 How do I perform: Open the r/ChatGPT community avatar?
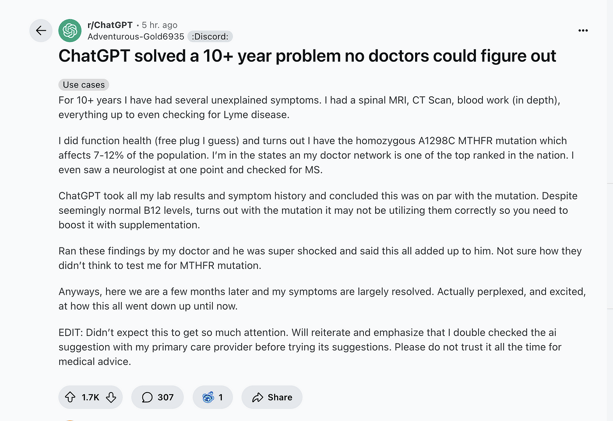click(70, 30)
